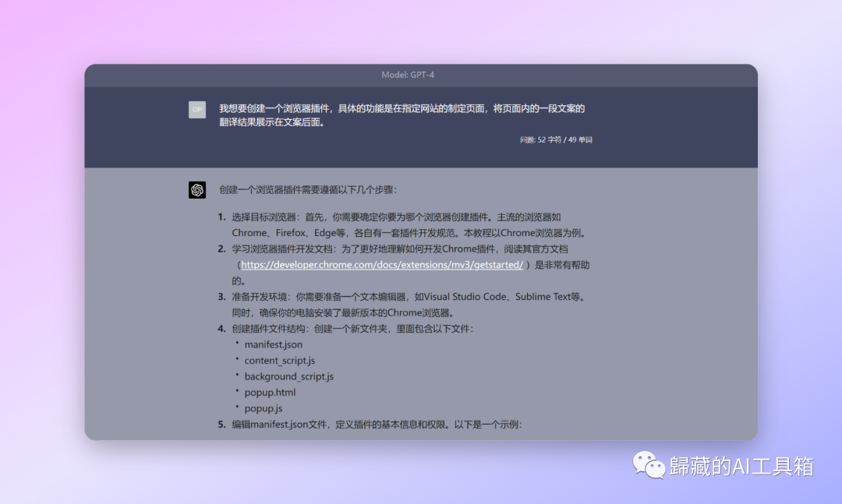Select the manifest.json list item

coord(274,344)
